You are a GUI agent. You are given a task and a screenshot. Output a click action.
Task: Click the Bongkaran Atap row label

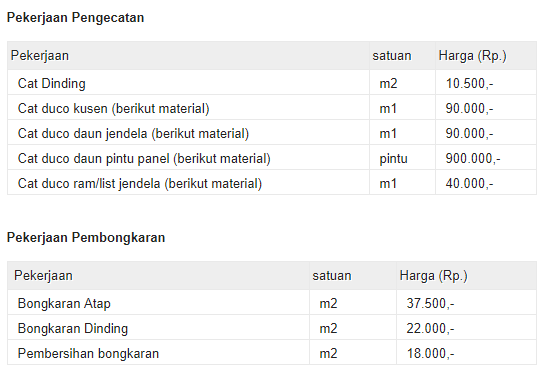click(x=64, y=304)
